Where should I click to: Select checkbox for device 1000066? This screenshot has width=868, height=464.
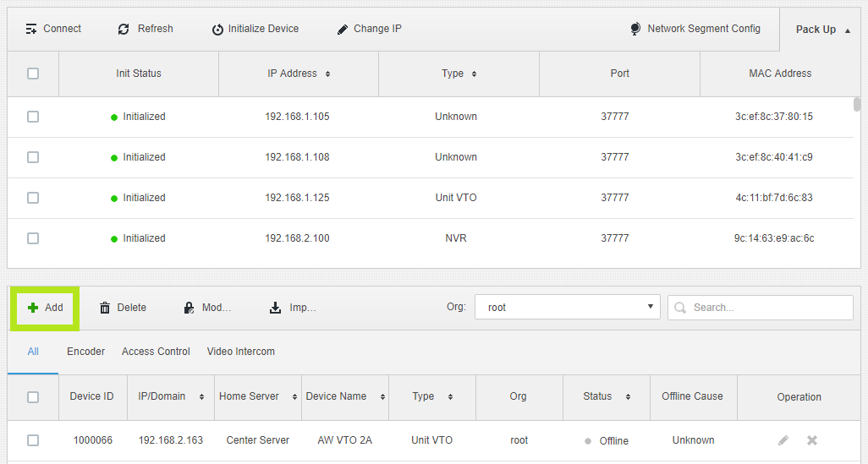pyautogui.click(x=33, y=440)
